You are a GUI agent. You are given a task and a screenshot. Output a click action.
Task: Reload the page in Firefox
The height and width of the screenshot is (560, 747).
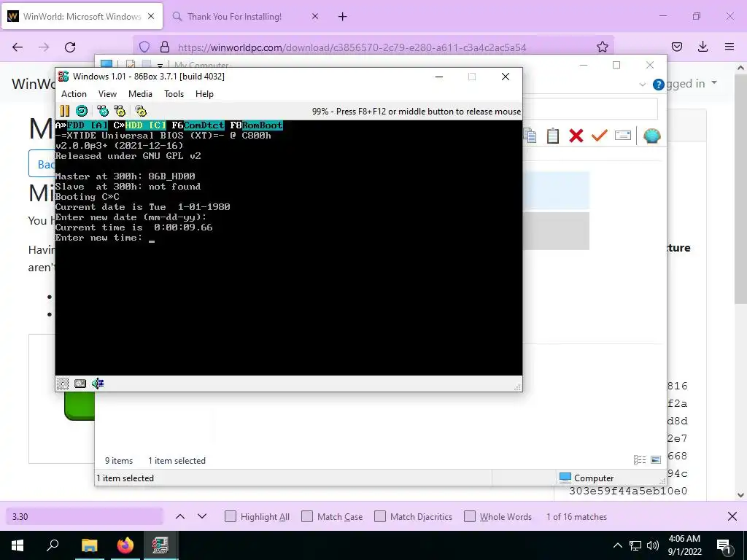[x=70, y=47]
